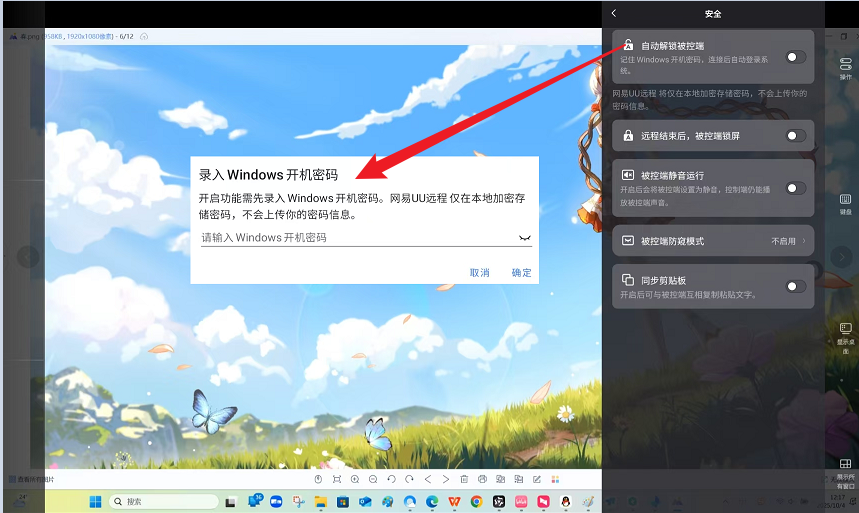
Task: Go to next image via toolbar arrow
Action: click(446, 480)
